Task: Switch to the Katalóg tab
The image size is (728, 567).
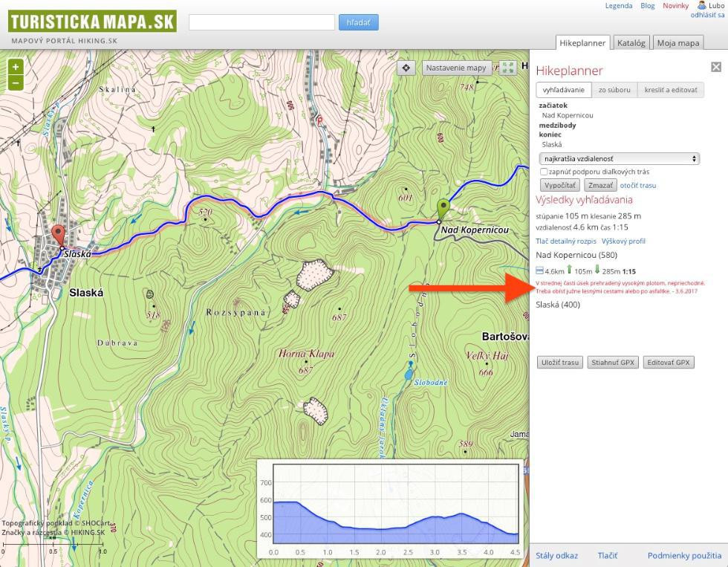Action: click(x=631, y=42)
